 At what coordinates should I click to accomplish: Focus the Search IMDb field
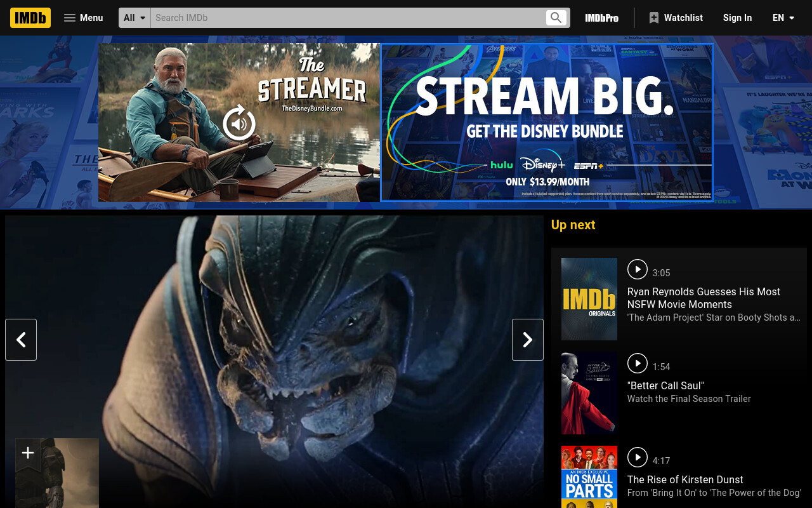pos(348,18)
